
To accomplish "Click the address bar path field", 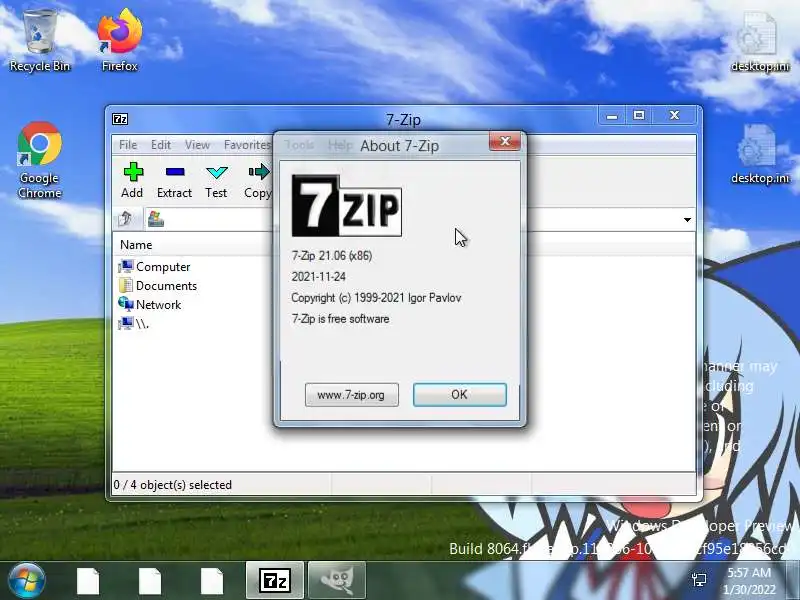I will point(418,220).
